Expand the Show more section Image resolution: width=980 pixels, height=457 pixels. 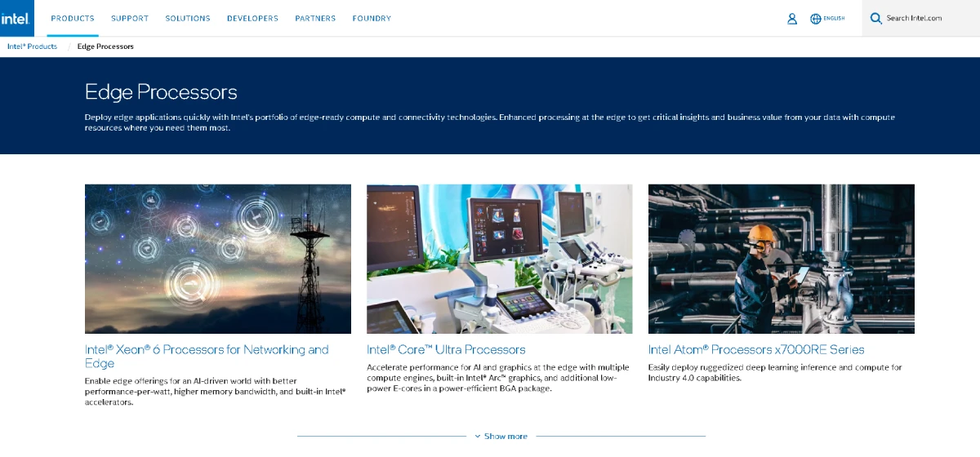click(501, 436)
